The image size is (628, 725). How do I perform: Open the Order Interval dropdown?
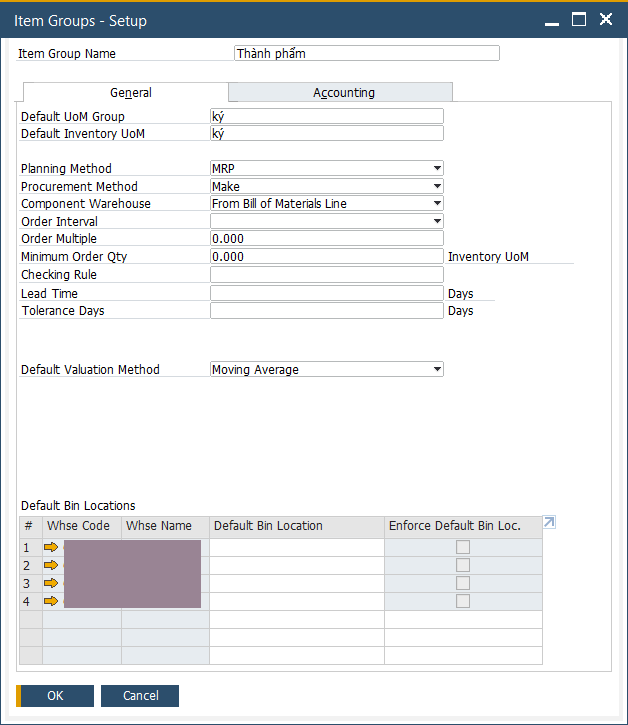[x=437, y=221]
